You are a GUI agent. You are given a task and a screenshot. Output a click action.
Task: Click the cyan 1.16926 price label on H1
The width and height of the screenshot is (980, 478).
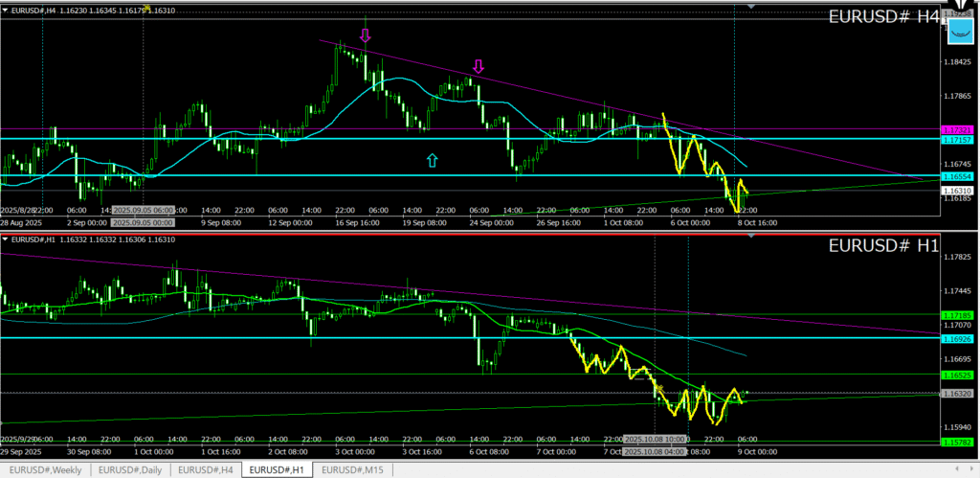958,338
